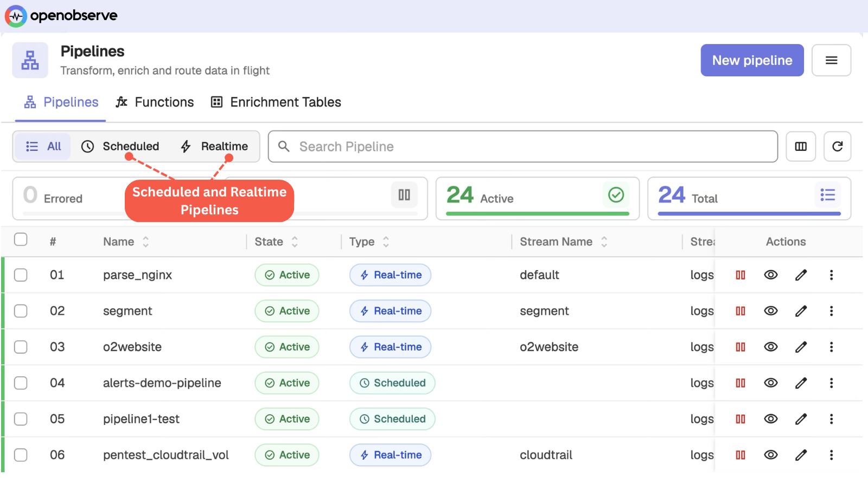Filter by the 24 Active card
Viewport: 868px width, 495px height.
537,198
